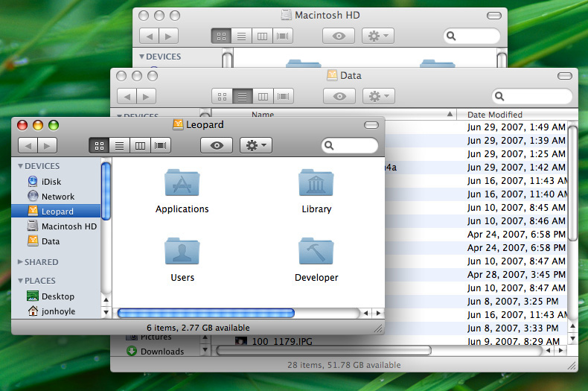Image resolution: width=588 pixels, height=391 pixels.
Task: Select Network in the Leopard sidebar
Action: click(x=56, y=197)
